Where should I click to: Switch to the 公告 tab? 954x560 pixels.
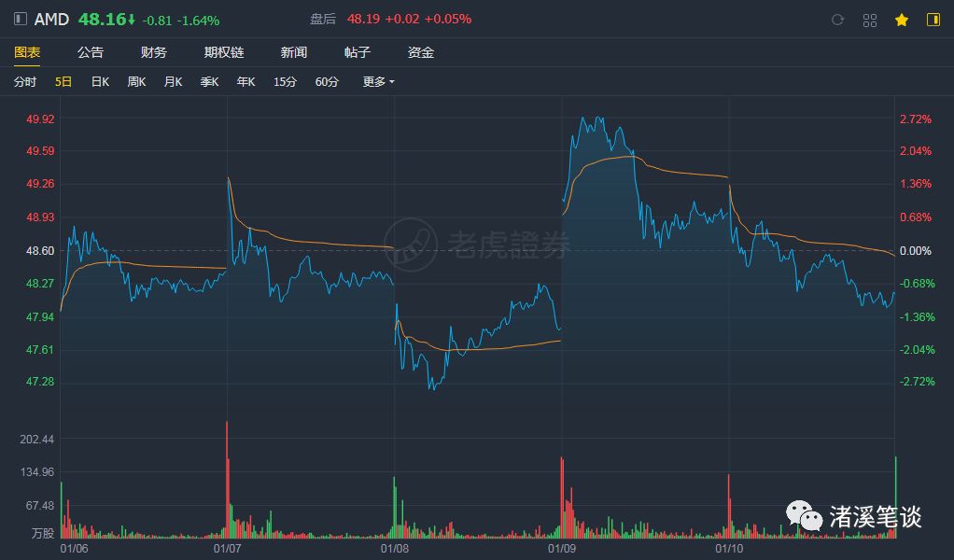[91, 52]
